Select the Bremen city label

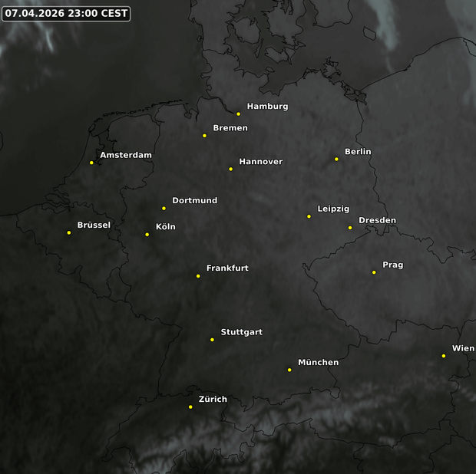[230, 128]
